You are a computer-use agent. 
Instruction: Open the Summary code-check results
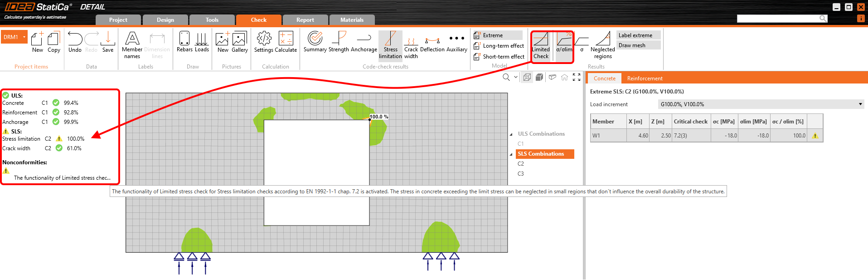pos(315,42)
